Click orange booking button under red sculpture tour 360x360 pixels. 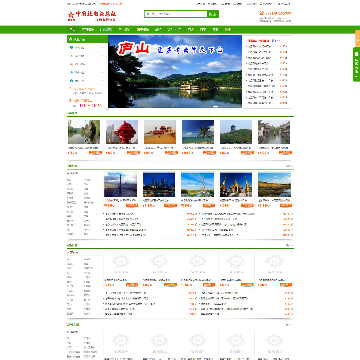tap(133, 153)
